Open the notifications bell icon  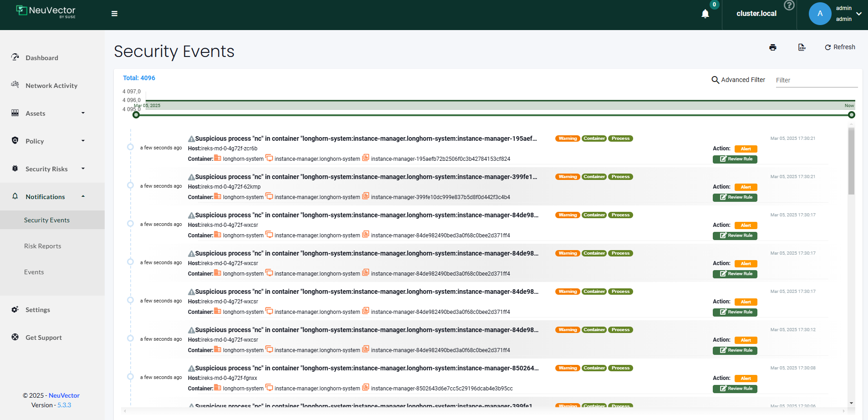click(705, 14)
